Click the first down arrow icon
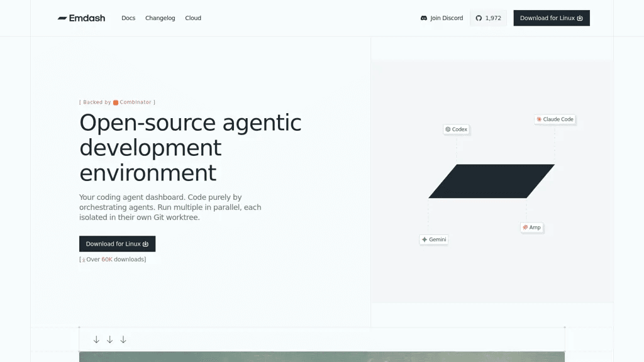Screen dimensions: 644x362 (x=96, y=339)
